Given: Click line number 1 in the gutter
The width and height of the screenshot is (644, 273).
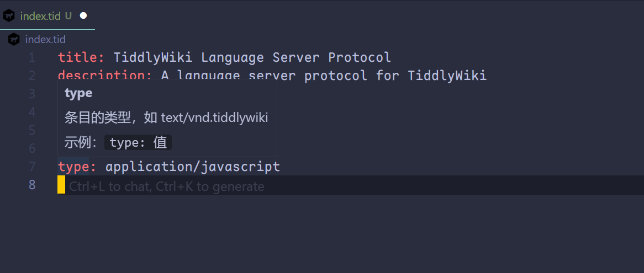Looking at the screenshot, I should (32, 57).
